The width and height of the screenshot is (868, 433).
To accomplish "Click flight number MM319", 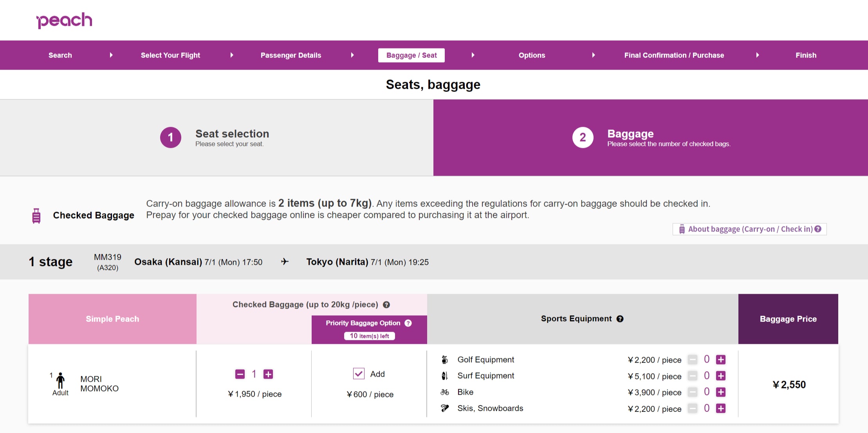I will [x=108, y=257].
